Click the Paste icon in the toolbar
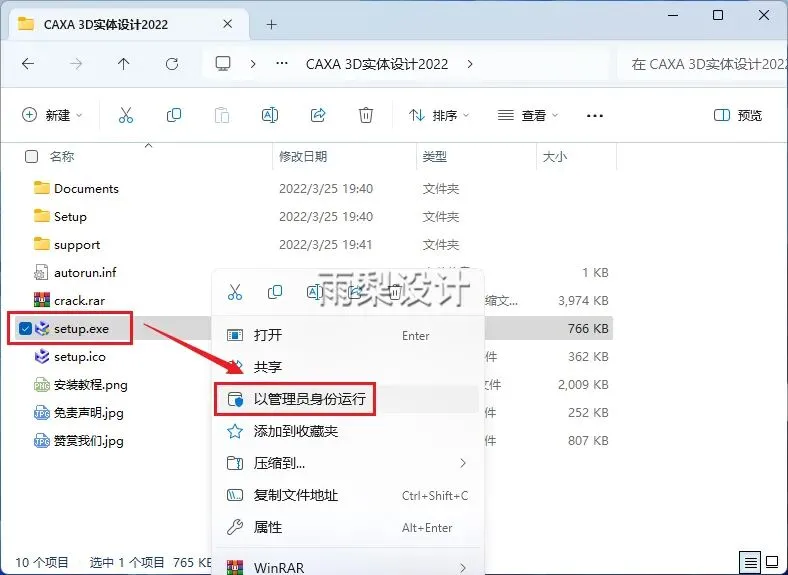 tap(222, 116)
